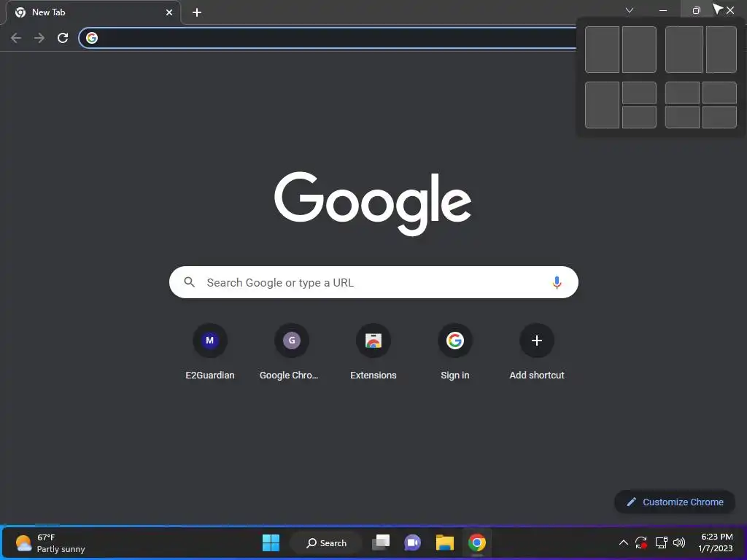Snap to top-right zone of three-zone layout
Viewport: 747px width, 560px height.
[639, 93]
